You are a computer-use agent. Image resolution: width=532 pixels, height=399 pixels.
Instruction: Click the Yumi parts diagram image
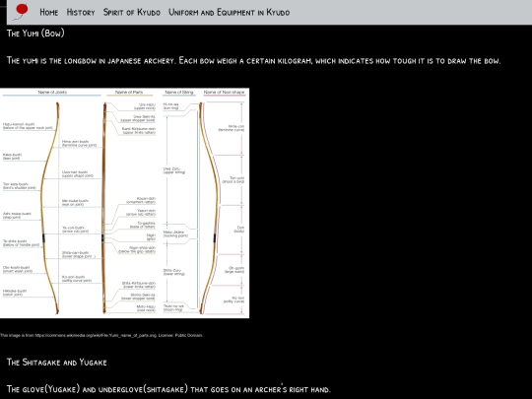(124, 203)
